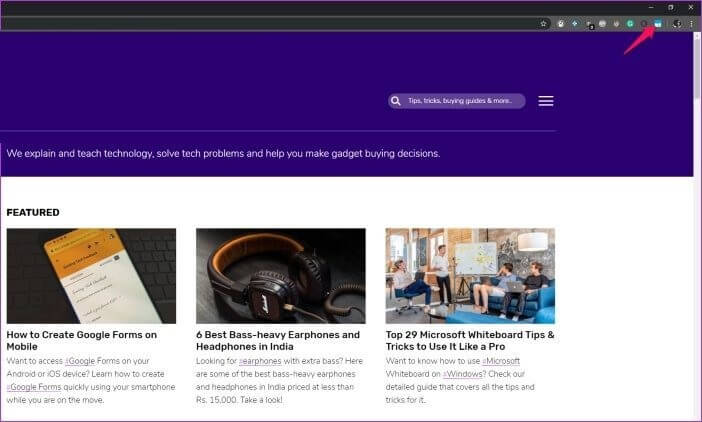
Task: Follow the #Google hashtag after 'Want to access'
Action: [x=80, y=361]
